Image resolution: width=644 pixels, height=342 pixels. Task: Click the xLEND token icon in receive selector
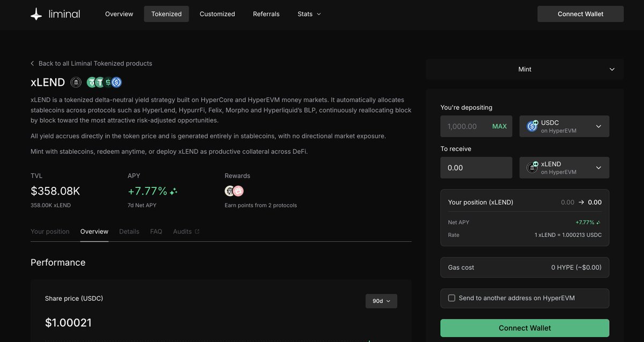pyautogui.click(x=532, y=168)
